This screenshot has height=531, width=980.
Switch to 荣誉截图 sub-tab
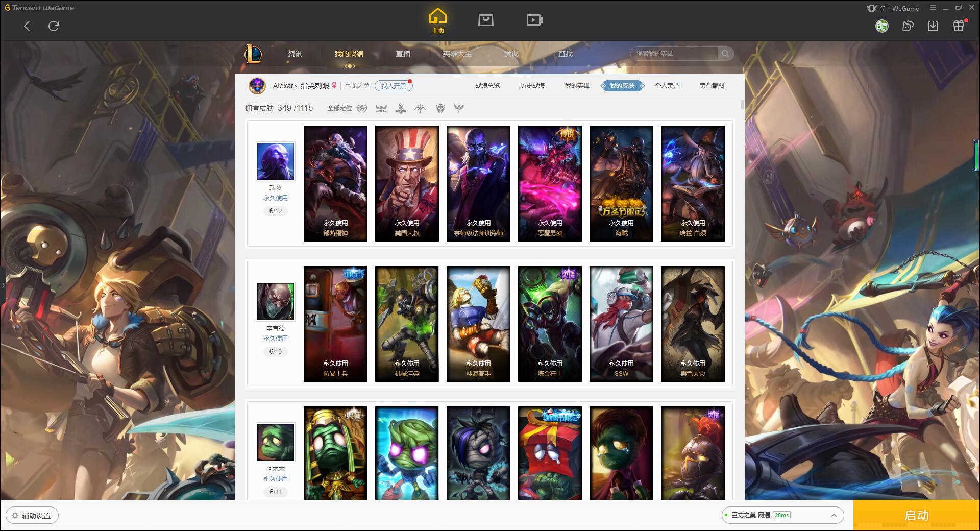click(712, 86)
